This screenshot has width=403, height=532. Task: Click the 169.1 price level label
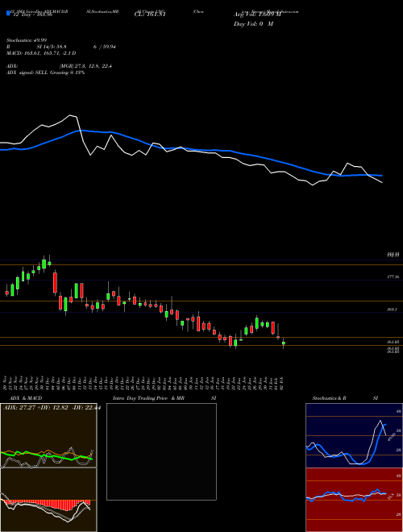[x=392, y=310]
